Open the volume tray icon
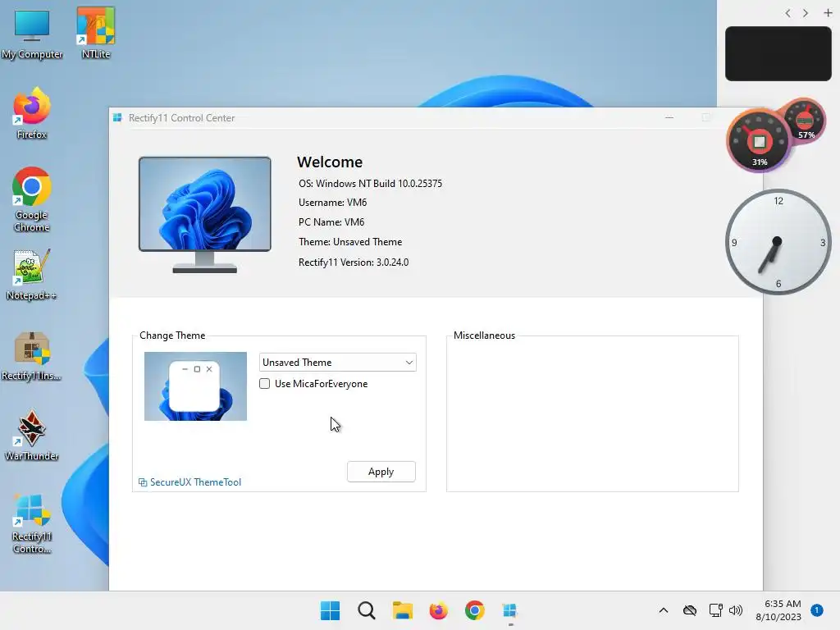 pyautogui.click(x=736, y=610)
